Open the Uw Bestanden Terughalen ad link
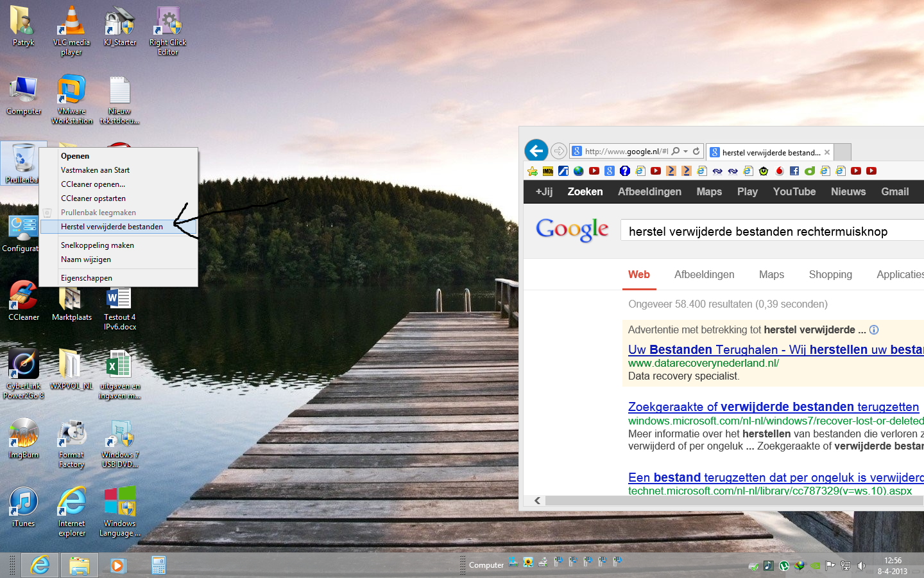The height and width of the screenshot is (578, 924). pyautogui.click(x=776, y=349)
